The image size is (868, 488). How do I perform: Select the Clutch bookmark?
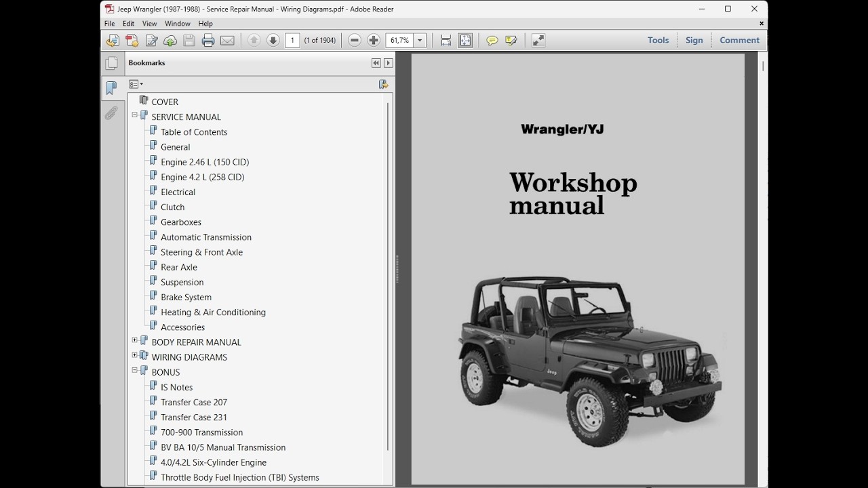pos(172,207)
